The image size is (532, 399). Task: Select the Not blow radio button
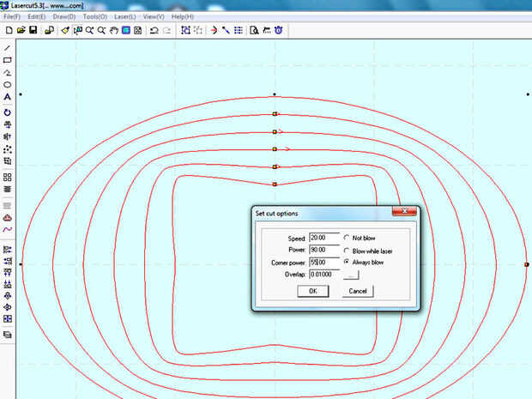pyautogui.click(x=347, y=238)
